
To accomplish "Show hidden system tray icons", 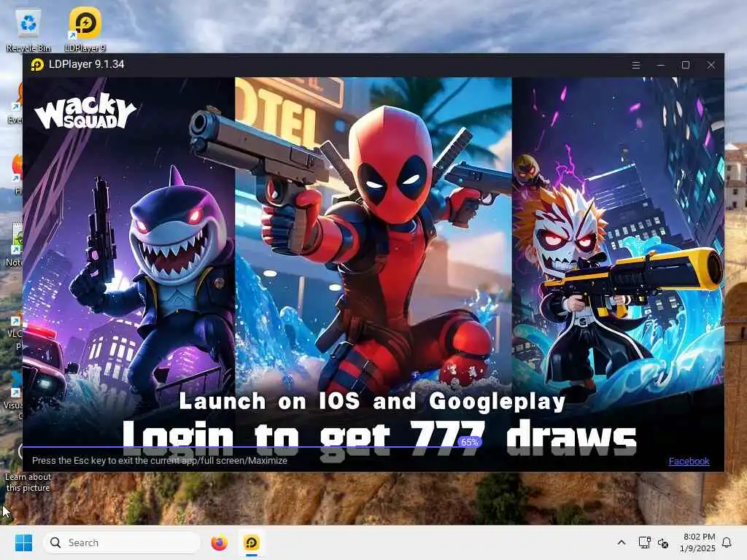I will 622,542.
